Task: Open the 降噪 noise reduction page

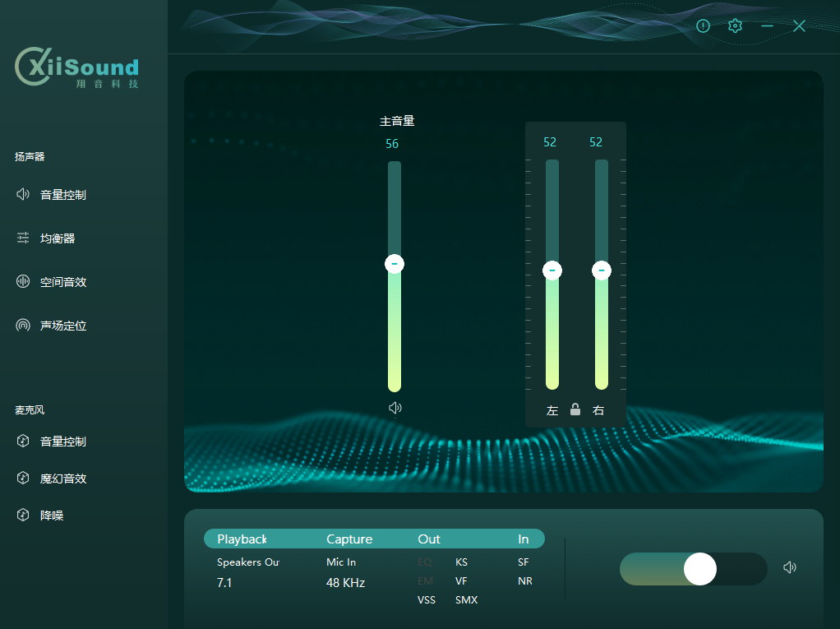Action: 51,516
